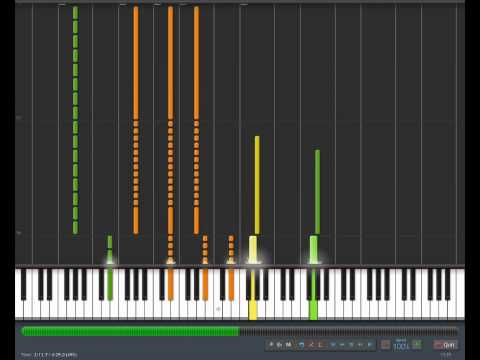This screenshot has height=360, width=480.
Task: Click the second white icon in bottom toolbar
Action: (x=279, y=345)
